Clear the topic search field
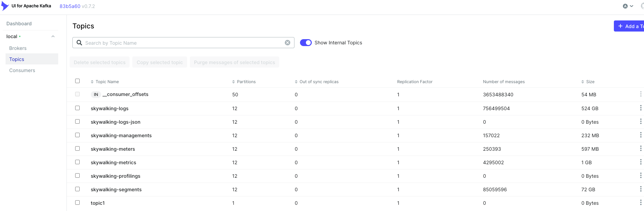The height and width of the screenshot is (211, 644). [288, 43]
